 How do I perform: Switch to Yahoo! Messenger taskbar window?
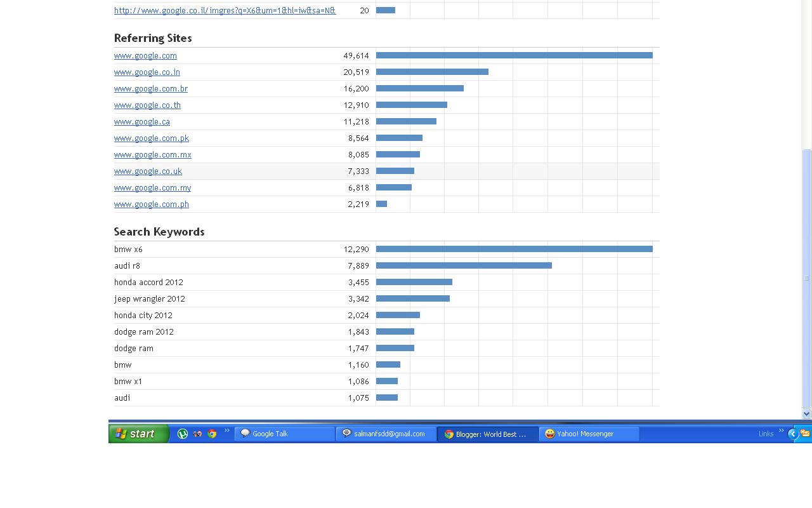tap(589, 434)
